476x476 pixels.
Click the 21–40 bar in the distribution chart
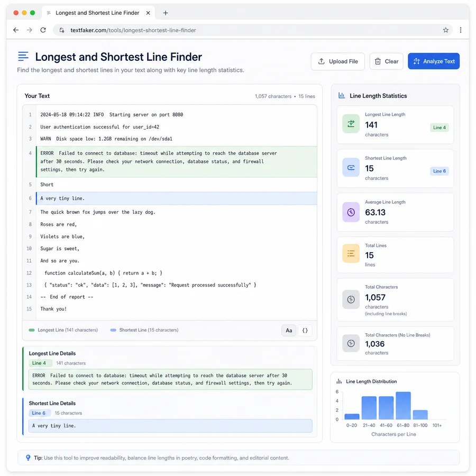pos(369,408)
